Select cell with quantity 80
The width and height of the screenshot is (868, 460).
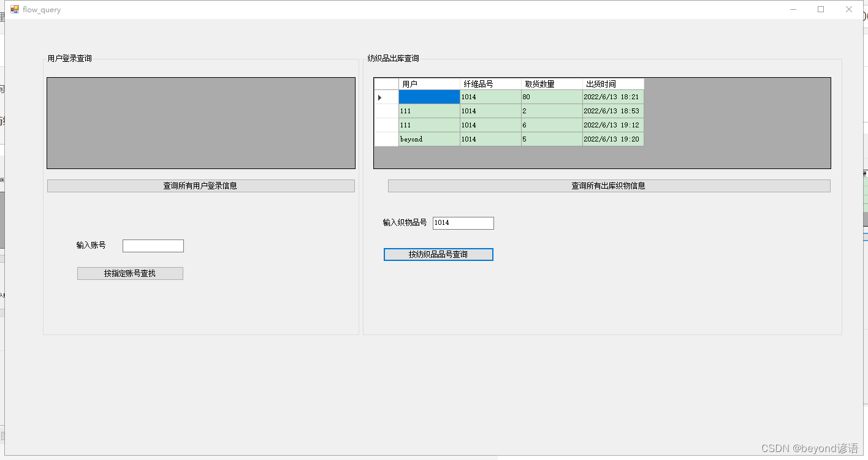point(552,97)
